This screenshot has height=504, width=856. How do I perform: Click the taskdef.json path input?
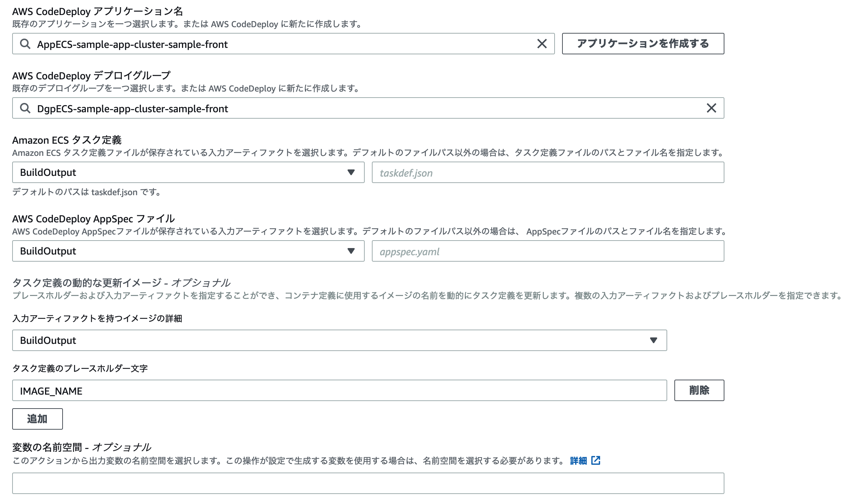548,172
